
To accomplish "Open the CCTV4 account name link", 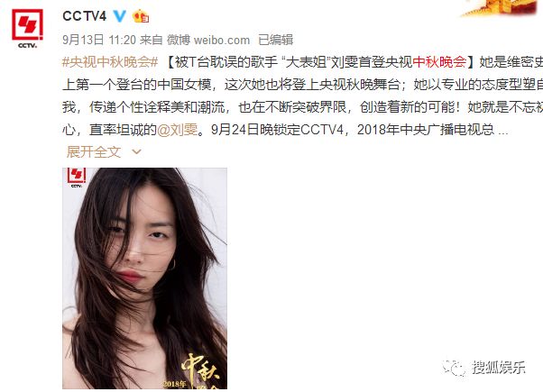I will tap(84, 16).
